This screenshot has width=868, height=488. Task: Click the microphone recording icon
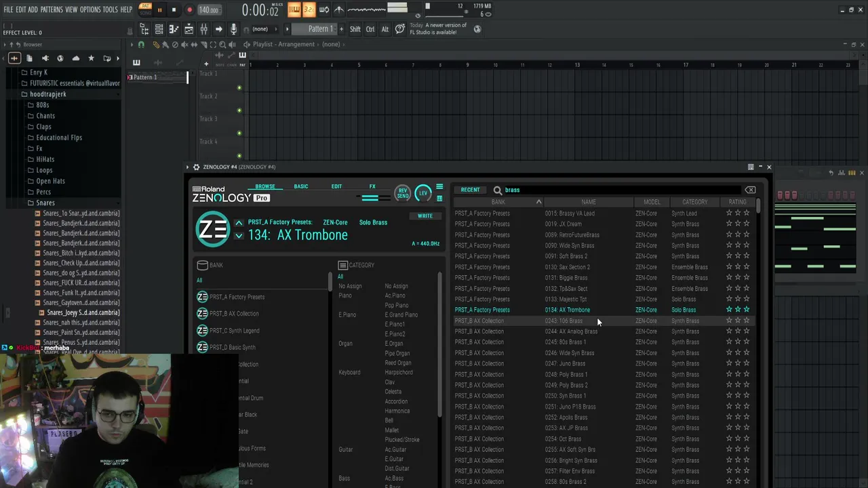[x=233, y=29]
